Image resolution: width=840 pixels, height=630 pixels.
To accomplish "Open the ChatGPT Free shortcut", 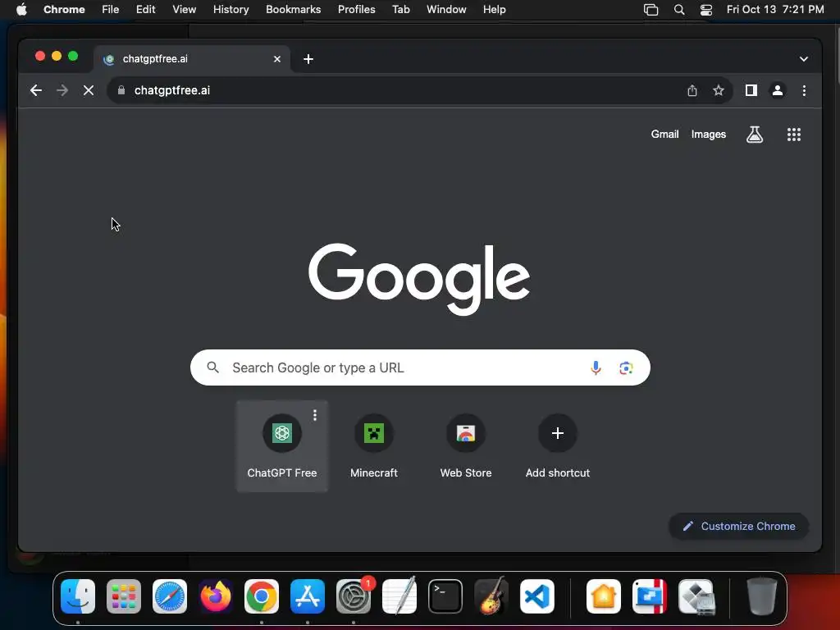I will (x=282, y=445).
